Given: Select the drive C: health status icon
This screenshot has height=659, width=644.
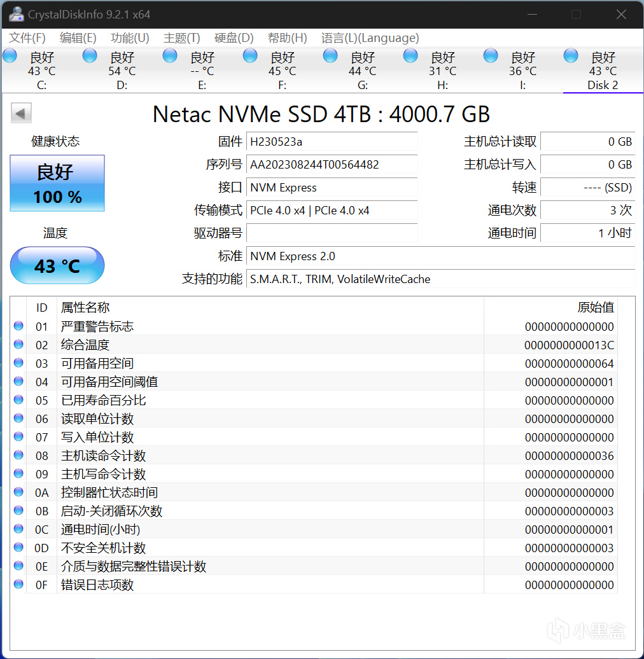Looking at the screenshot, I should 10,55.
